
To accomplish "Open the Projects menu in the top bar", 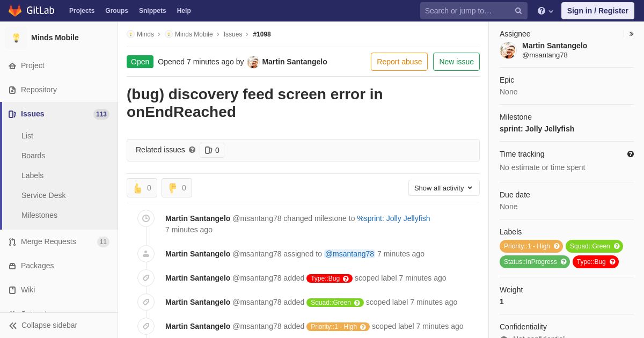I will coord(82,11).
